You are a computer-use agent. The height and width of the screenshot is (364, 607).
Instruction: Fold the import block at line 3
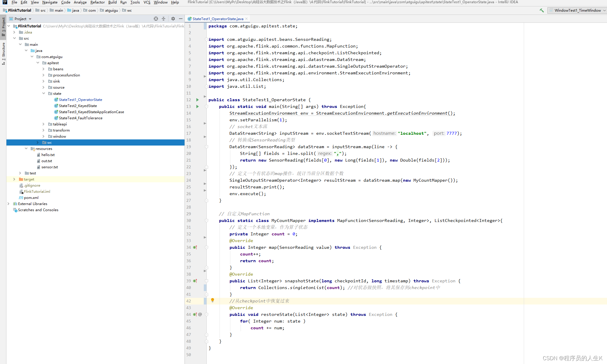206,39
